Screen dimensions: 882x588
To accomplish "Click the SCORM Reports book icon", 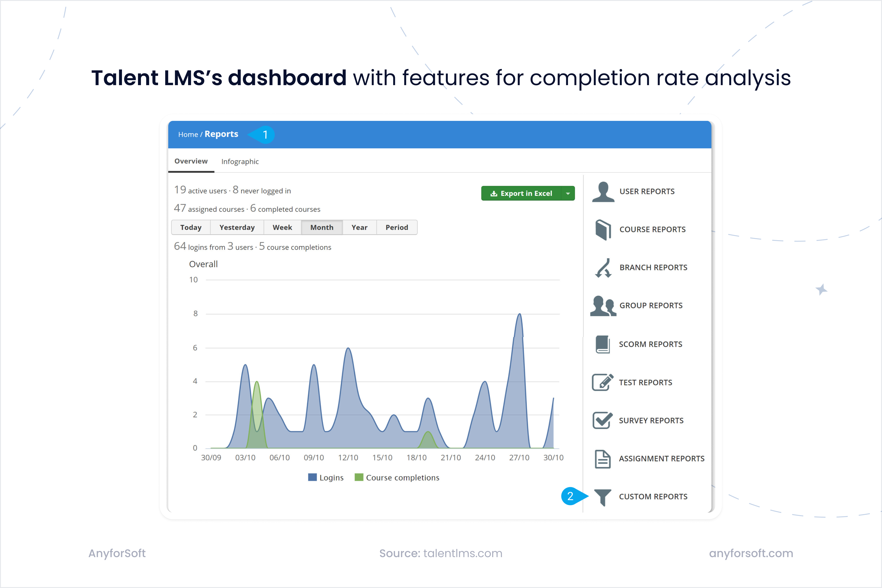I will click(x=603, y=344).
